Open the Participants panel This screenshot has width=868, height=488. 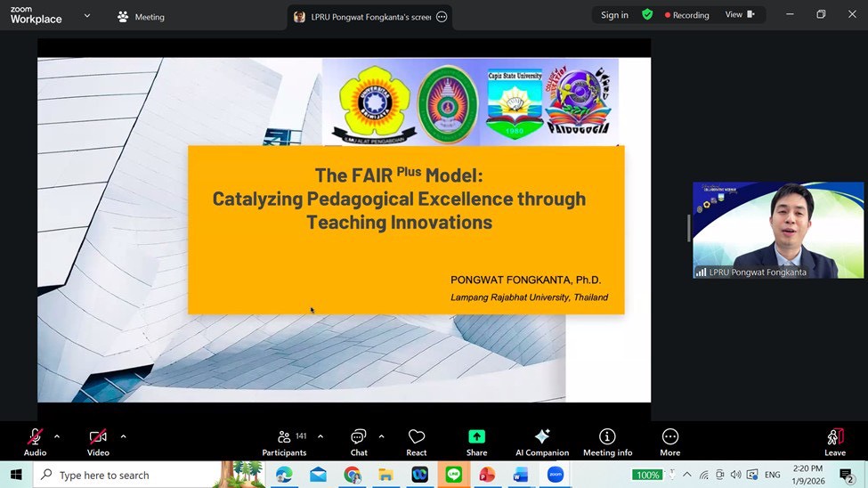[x=284, y=441]
